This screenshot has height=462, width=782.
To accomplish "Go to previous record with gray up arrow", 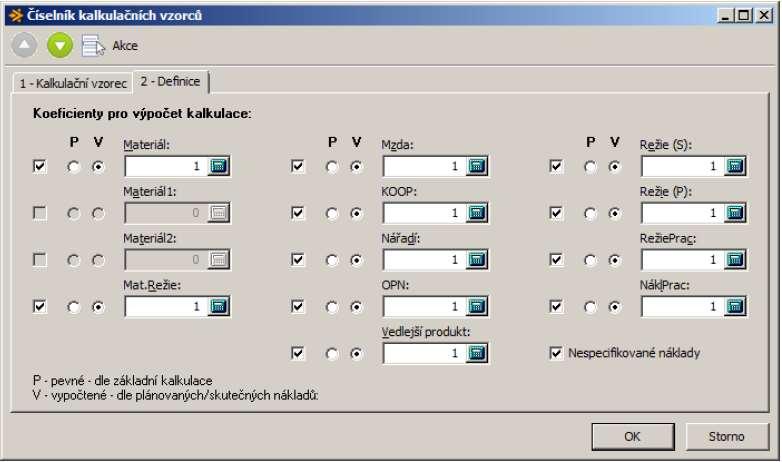I will (x=24, y=45).
